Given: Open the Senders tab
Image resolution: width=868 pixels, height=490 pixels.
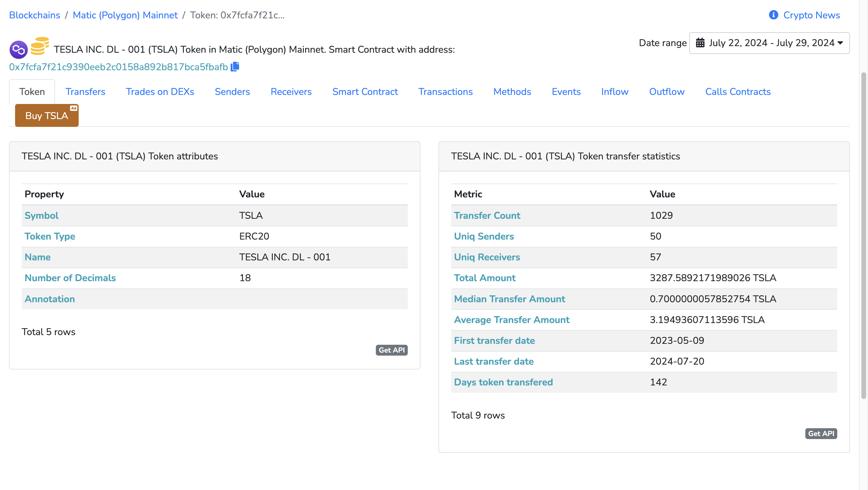Looking at the screenshot, I should [232, 92].
